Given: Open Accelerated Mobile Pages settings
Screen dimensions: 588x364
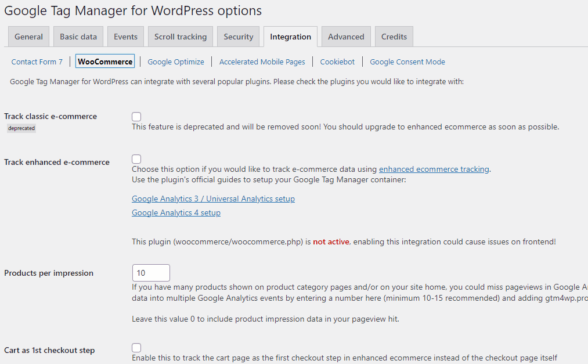Looking at the screenshot, I should pos(262,62).
